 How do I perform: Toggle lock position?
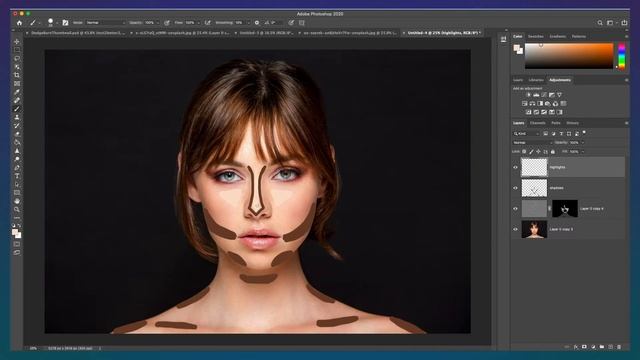point(538,151)
